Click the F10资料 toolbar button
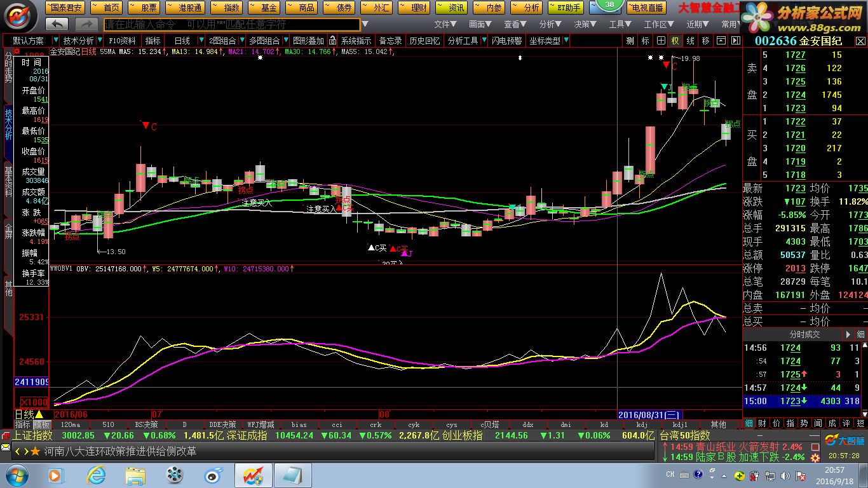Image resolution: width=868 pixels, height=488 pixels. click(x=123, y=41)
